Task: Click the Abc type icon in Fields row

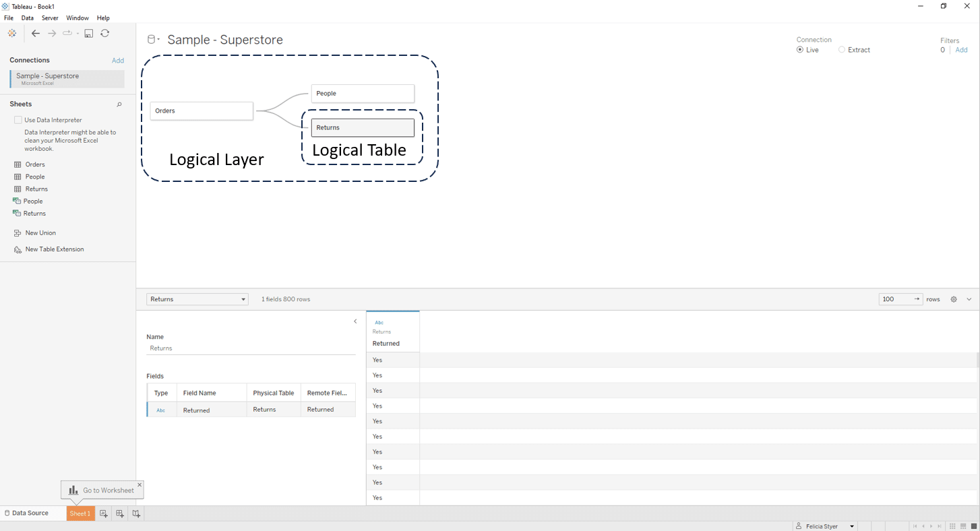Action: tap(161, 410)
